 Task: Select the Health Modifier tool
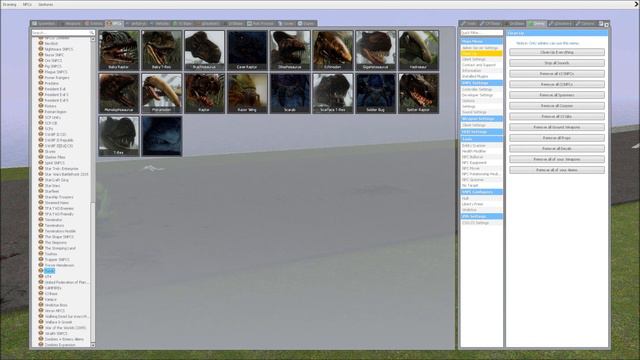coord(481,151)
